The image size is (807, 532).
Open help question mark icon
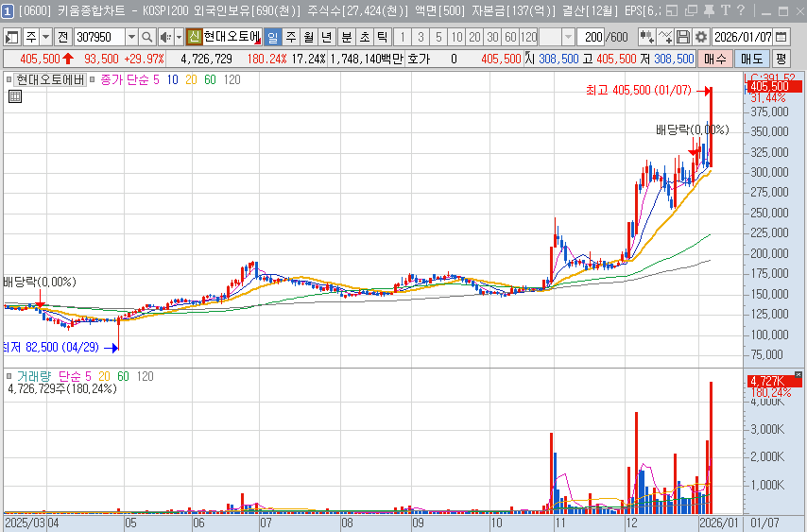pos(741,10)
